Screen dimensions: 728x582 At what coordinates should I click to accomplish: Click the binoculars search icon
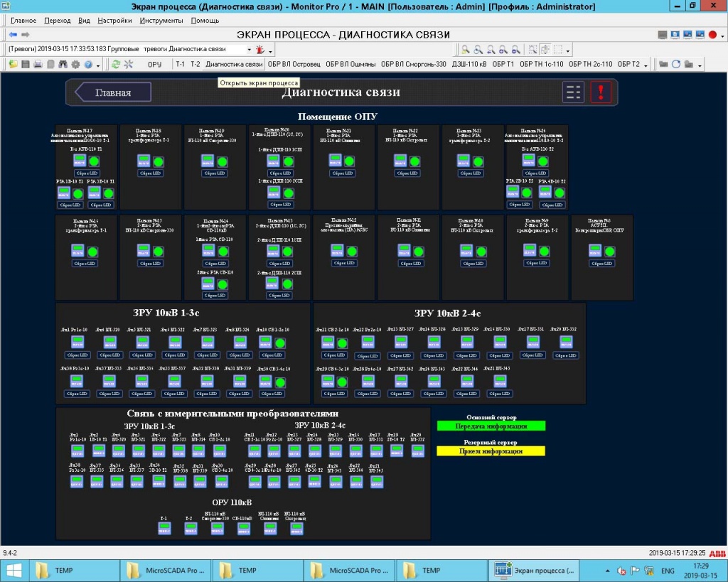coord(63,64)
